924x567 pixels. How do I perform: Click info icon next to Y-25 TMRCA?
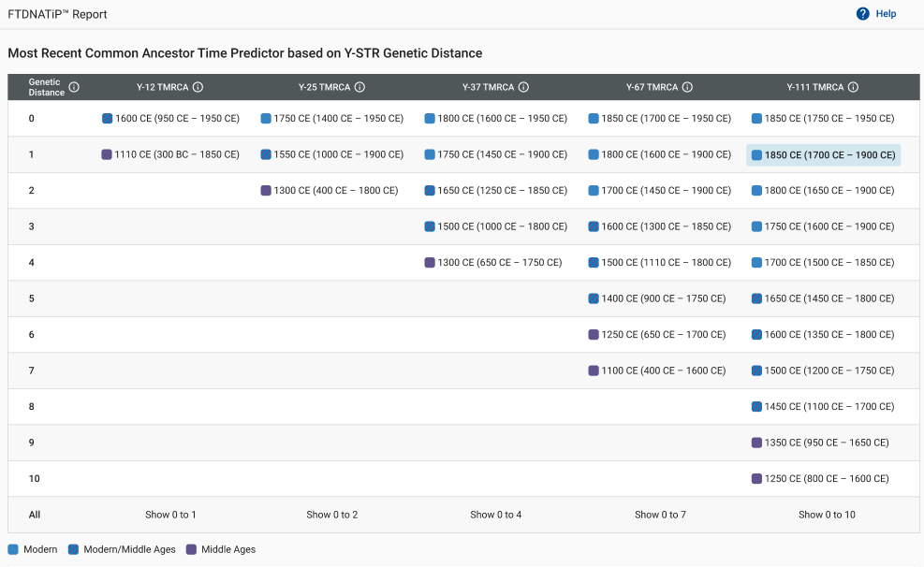click(359, 87)
